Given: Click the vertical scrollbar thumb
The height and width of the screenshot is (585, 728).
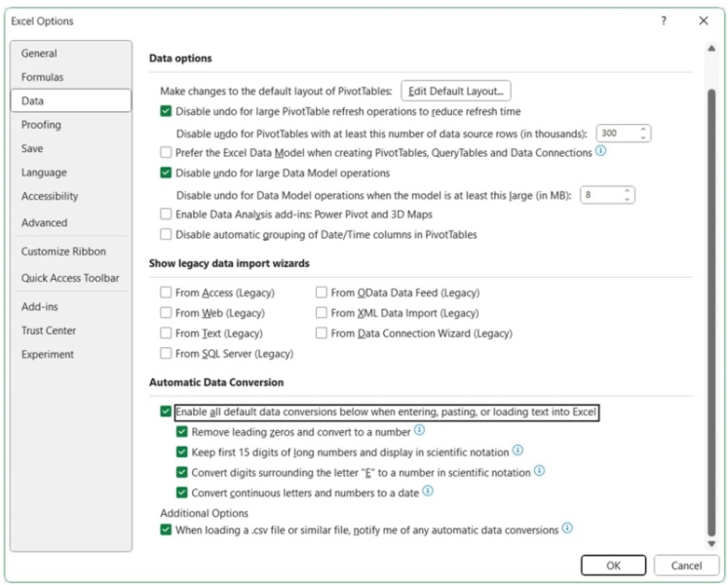Looking at the screenshot, I should tap(711, 312).
